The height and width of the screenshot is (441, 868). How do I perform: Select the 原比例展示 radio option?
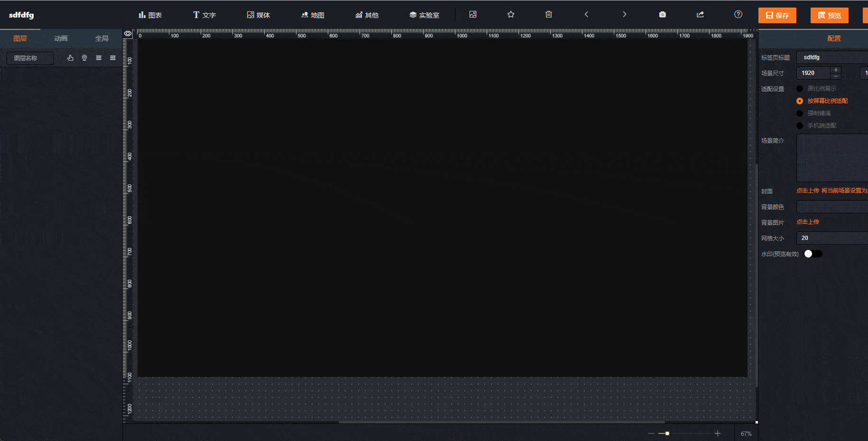(800, 89)
